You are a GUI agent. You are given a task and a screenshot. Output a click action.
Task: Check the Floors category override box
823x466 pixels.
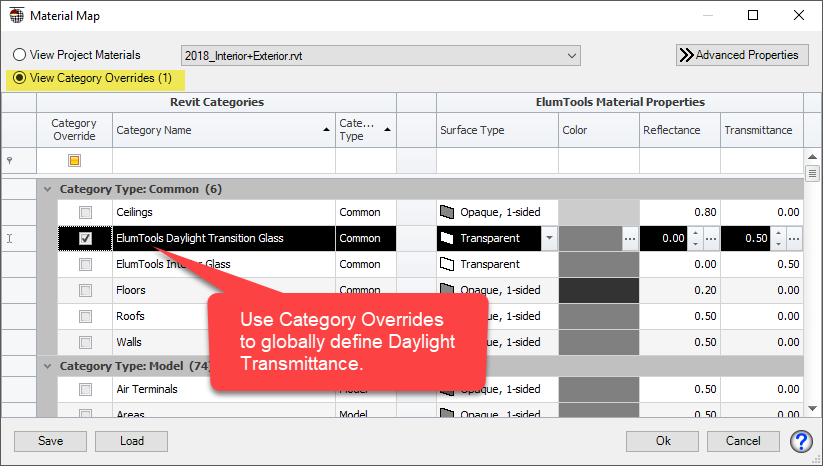[x=85, y=290]
